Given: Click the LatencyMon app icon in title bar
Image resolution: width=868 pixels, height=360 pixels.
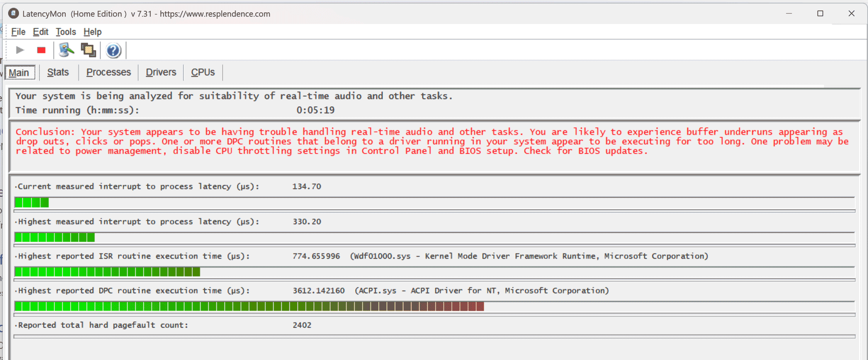Looking at the screenshot, I should (14, 14).
